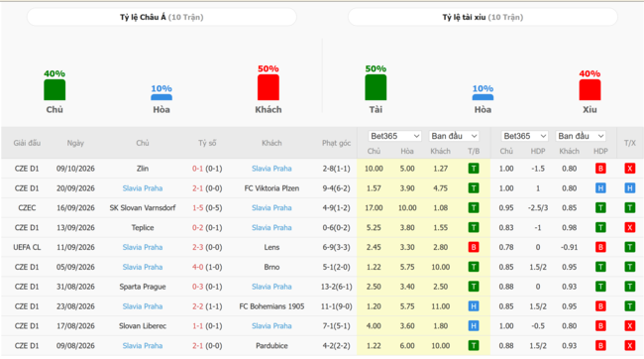Open Slavia Praha link in Lens row

coord(143,247)
